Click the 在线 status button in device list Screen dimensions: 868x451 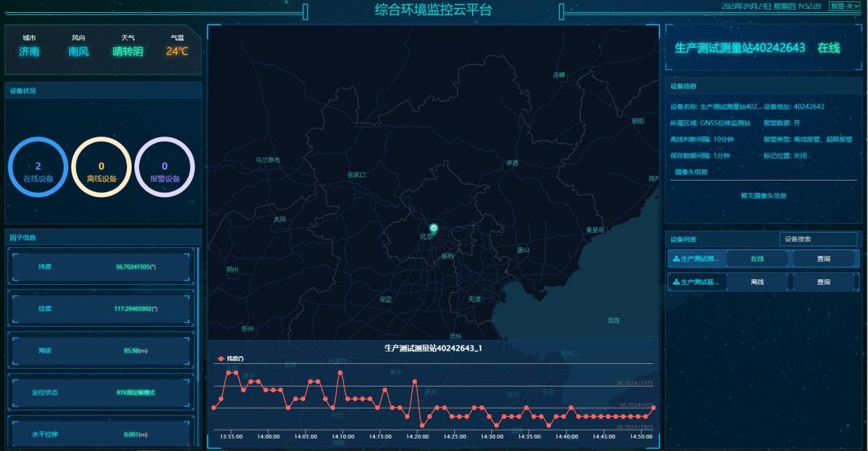[x=757, y=259]
